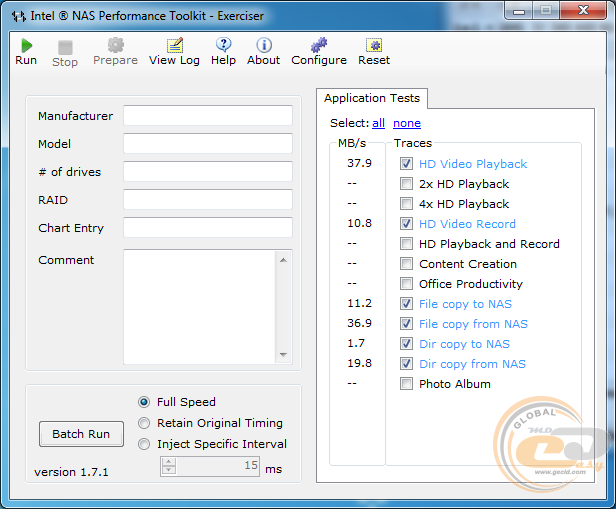The width and height of the screenshot is (616, 509).
Task: Click the 19.8 MB/s value
Action: [x=359, y=363]
